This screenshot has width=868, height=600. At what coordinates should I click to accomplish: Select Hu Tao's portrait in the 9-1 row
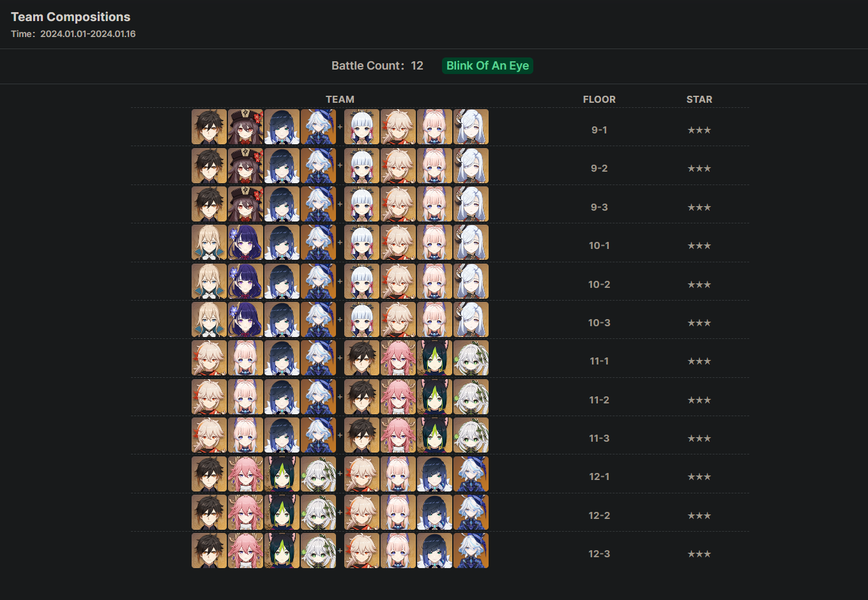[x=245, y=127]
